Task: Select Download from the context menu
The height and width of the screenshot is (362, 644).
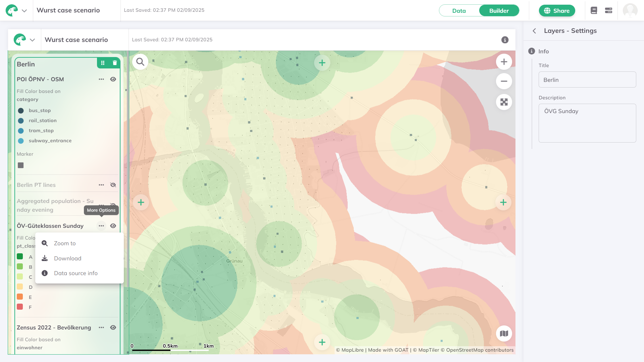Action: [67, 258]
